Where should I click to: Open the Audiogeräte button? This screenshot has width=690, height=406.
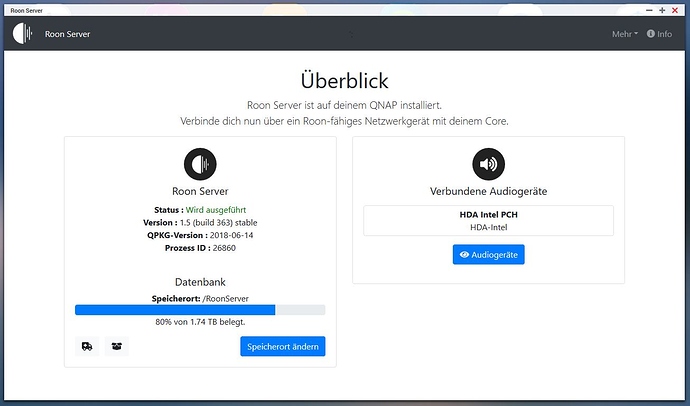coord(488,255)
